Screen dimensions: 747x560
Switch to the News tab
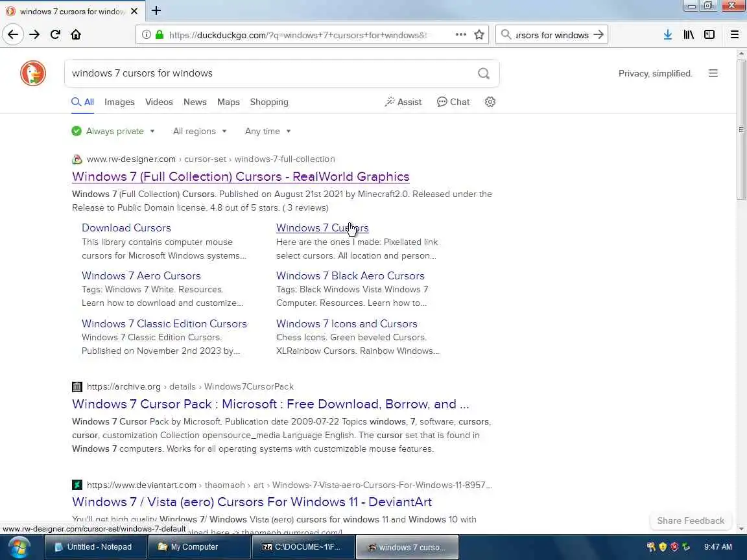click(x=195, y=102)
